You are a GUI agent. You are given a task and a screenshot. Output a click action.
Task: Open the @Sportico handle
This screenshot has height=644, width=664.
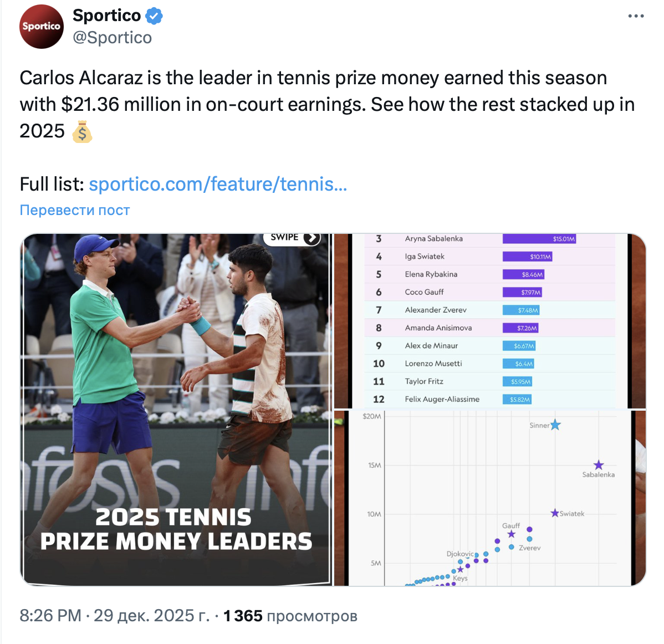pyautogui.click(x=112, y=37)
